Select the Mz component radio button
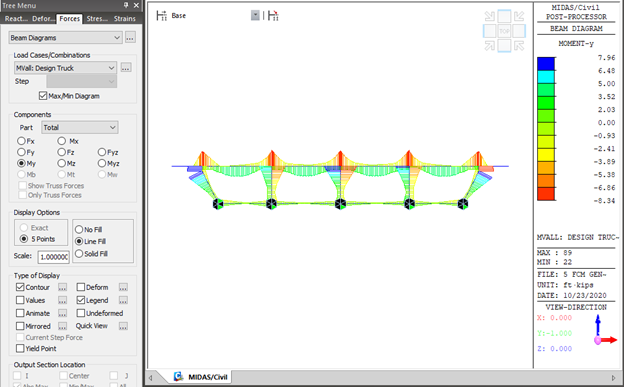This screenshot has width=624, height=387. click(61, 163)
